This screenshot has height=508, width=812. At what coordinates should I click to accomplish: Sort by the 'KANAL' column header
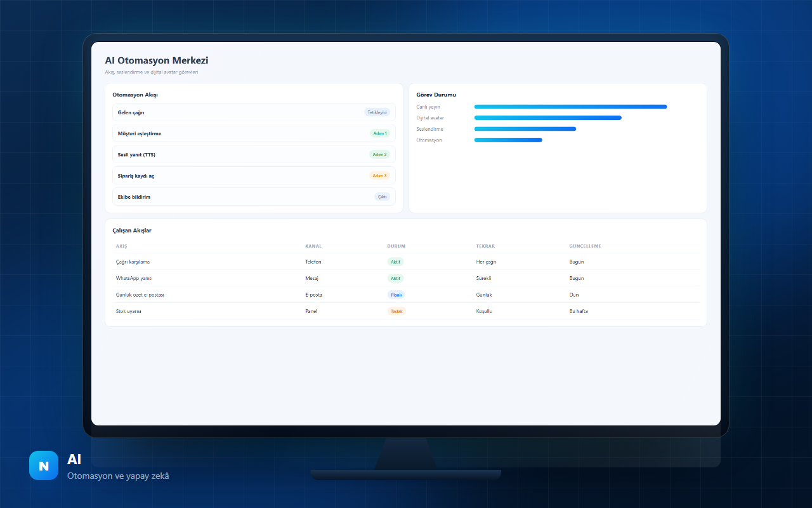coord(313,246)
